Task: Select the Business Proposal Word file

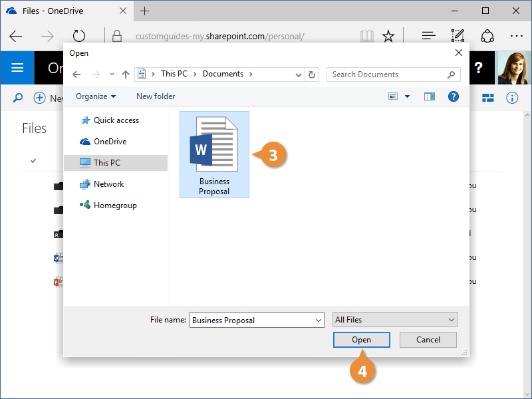Action: [x=214, y=154]
